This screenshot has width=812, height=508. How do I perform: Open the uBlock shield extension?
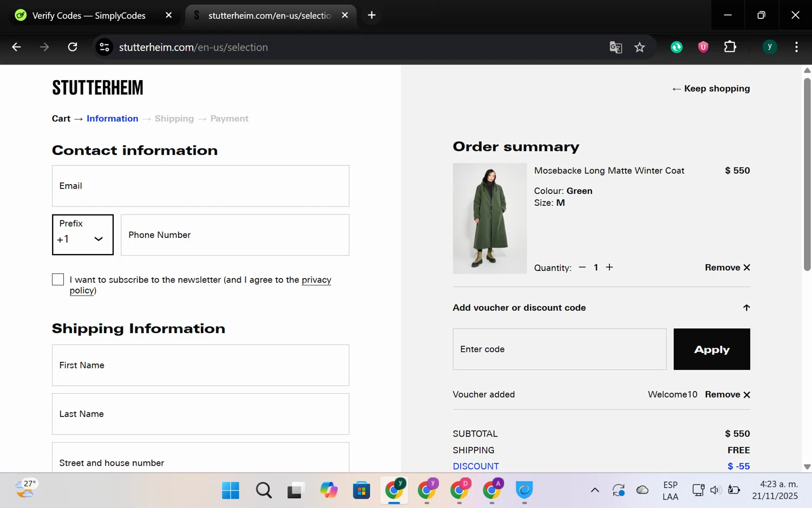tap(703, 47)
